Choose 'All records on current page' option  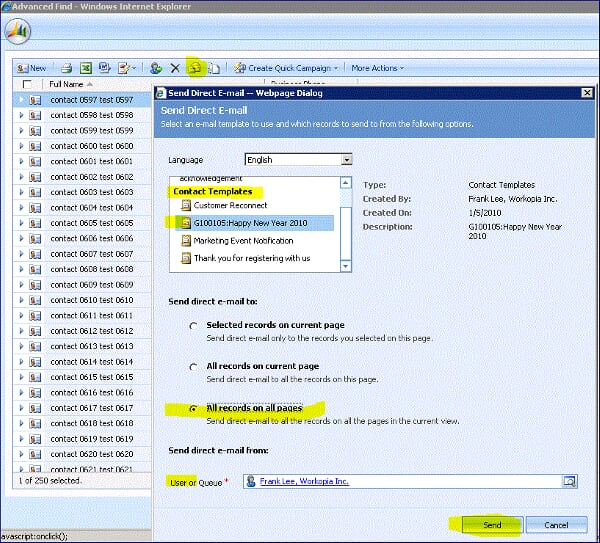click(x=192, y=367)
